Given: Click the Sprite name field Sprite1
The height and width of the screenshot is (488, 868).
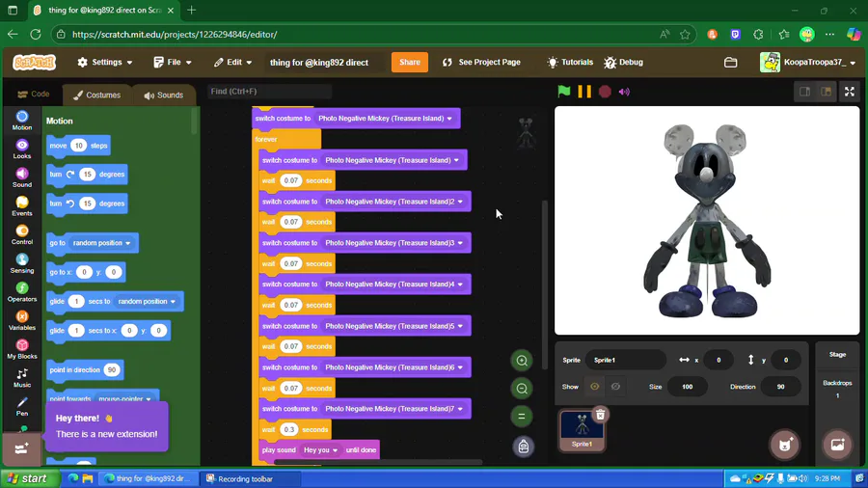Looking at the screenshot, I should pyautogui.click(x=626, y=360).
